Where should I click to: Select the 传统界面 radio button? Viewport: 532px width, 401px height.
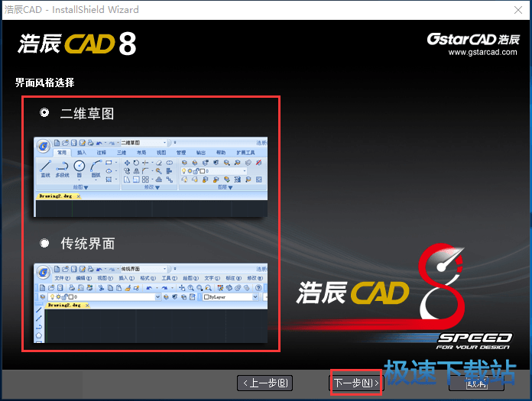44,243
